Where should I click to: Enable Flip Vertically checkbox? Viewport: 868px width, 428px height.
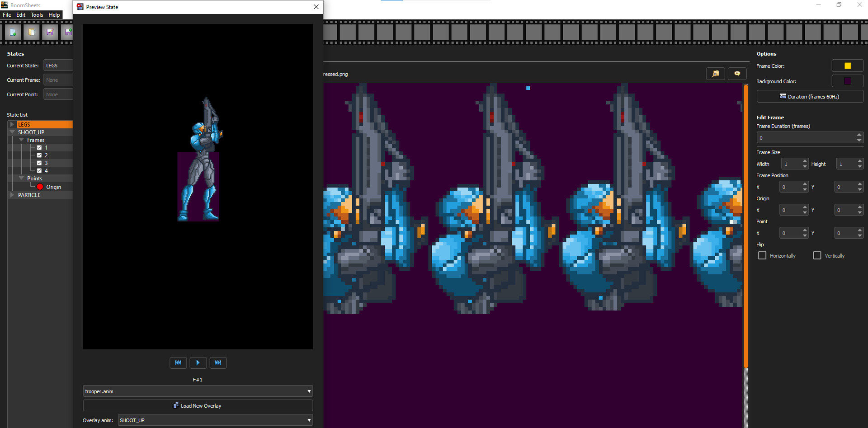click(817, 255)
